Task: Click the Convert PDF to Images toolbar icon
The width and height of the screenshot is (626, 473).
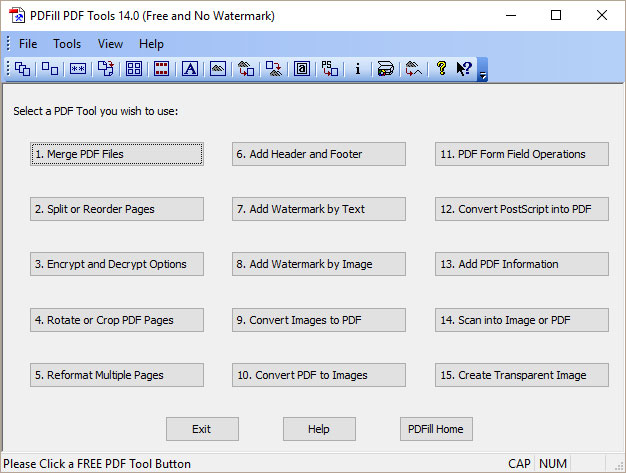Action: click(274, 69)
